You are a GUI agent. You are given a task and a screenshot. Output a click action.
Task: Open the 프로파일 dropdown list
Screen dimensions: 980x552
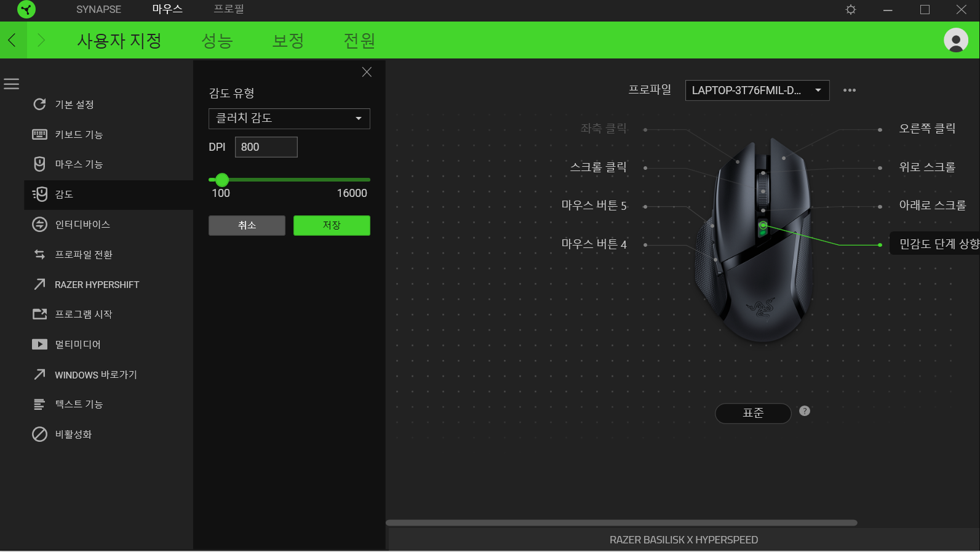(x=757, y=90)
